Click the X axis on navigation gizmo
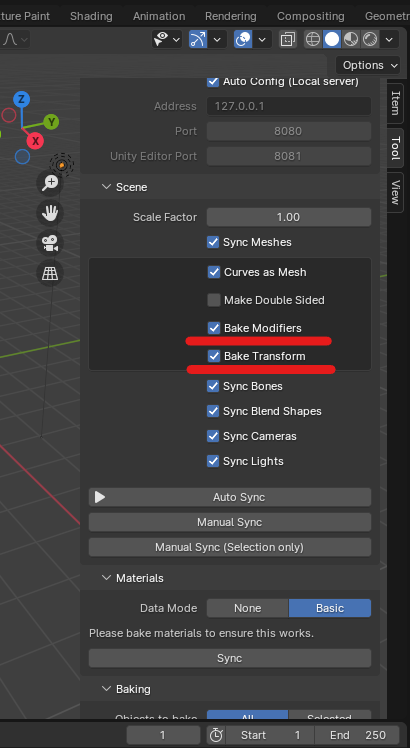 coord(35,141)
